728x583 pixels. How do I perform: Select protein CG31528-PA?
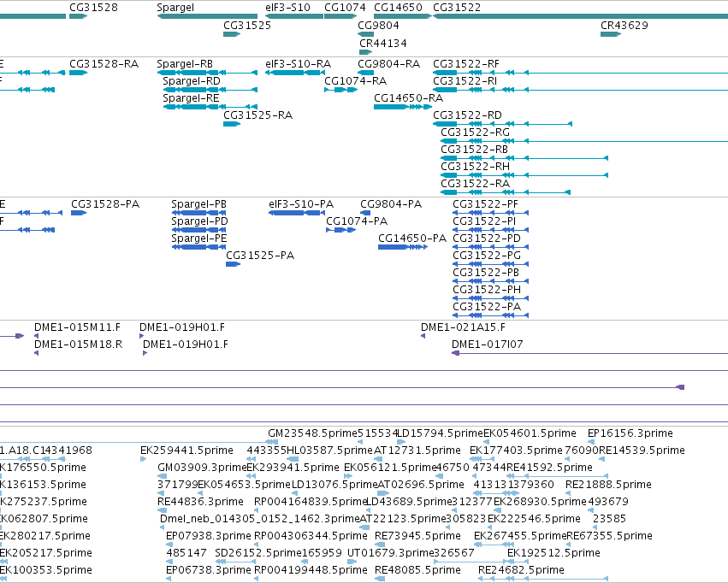coord(79,213)
